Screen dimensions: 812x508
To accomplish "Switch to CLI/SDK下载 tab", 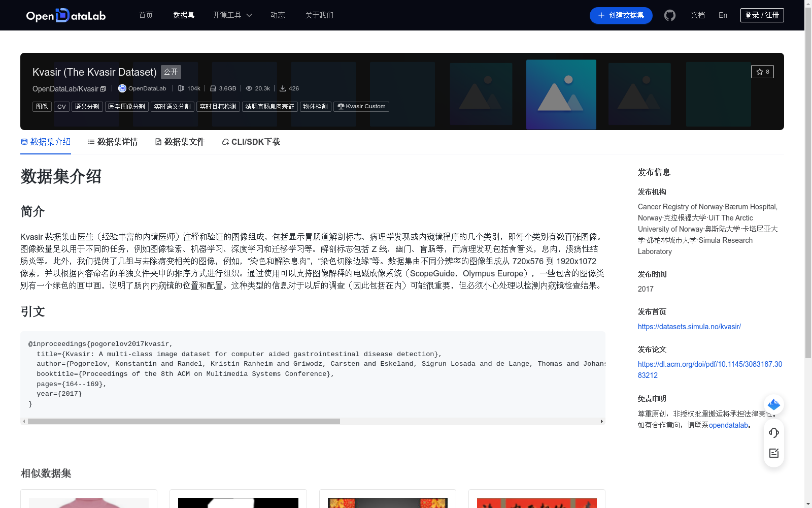I will click(251, 142).
